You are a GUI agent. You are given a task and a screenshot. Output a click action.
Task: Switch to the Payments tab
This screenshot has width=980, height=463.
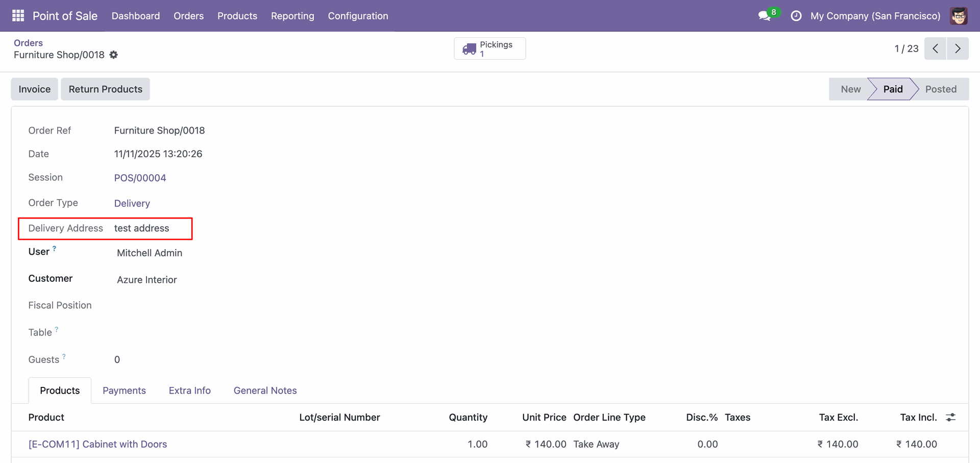click(x=124, y=391)
